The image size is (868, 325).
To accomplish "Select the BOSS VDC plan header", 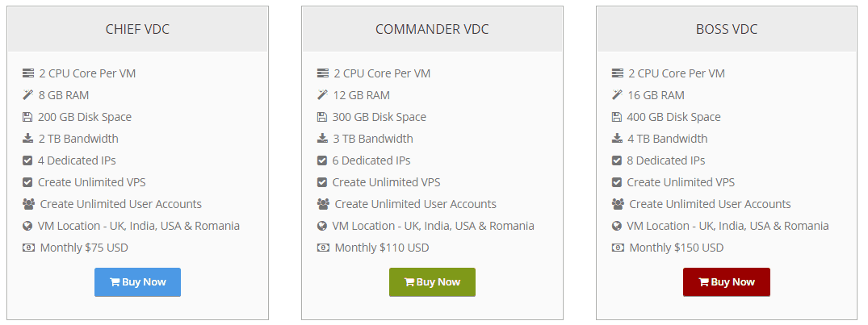I will click(726, 29).
